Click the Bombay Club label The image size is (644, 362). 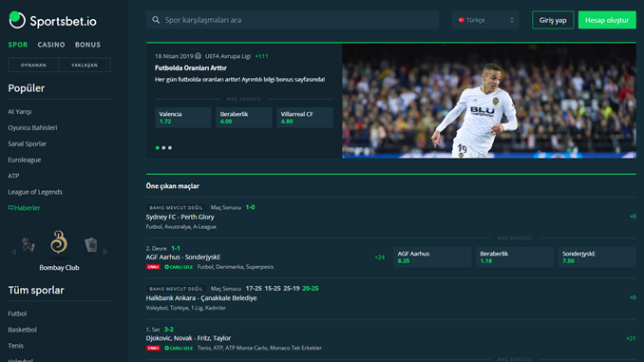(59, 268)
